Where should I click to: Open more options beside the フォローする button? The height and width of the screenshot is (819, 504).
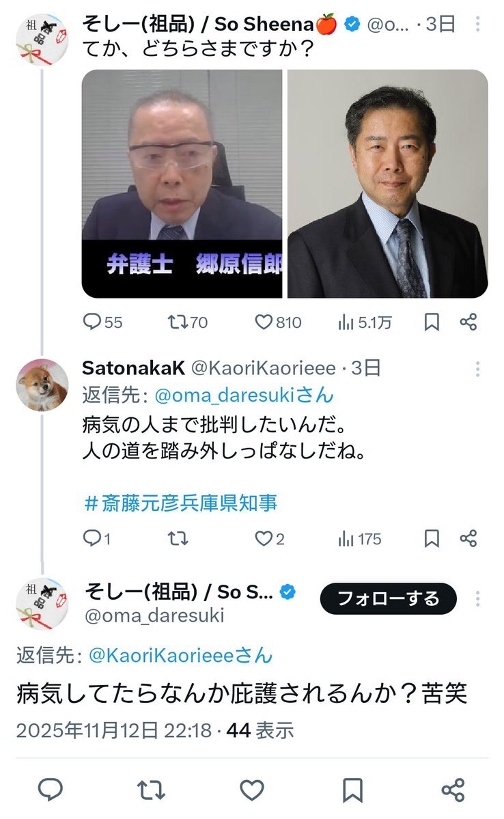click(x=477, y=599)
